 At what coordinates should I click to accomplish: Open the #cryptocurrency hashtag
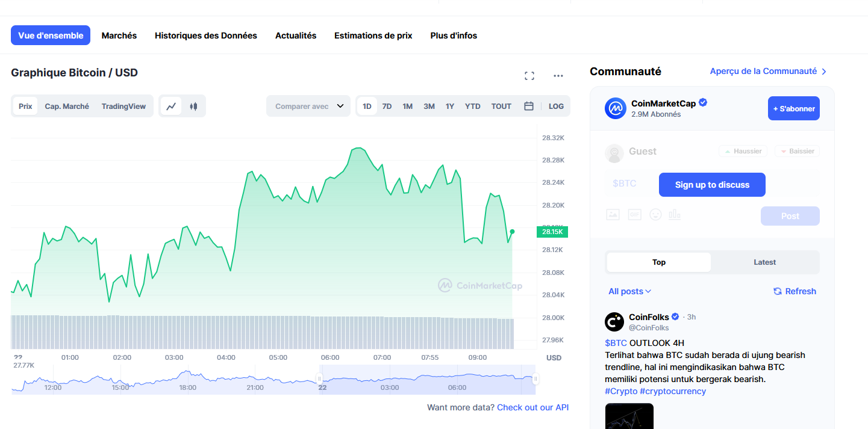[x=673, y=391]
